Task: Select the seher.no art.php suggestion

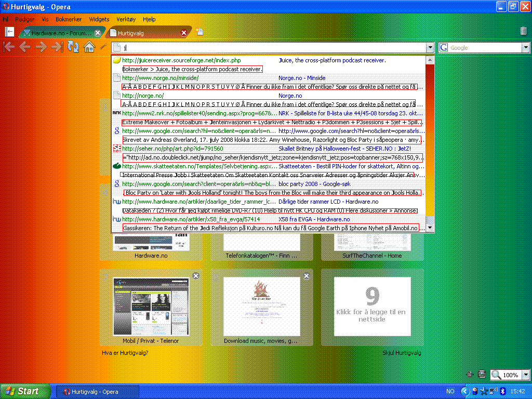Action: 269,153
